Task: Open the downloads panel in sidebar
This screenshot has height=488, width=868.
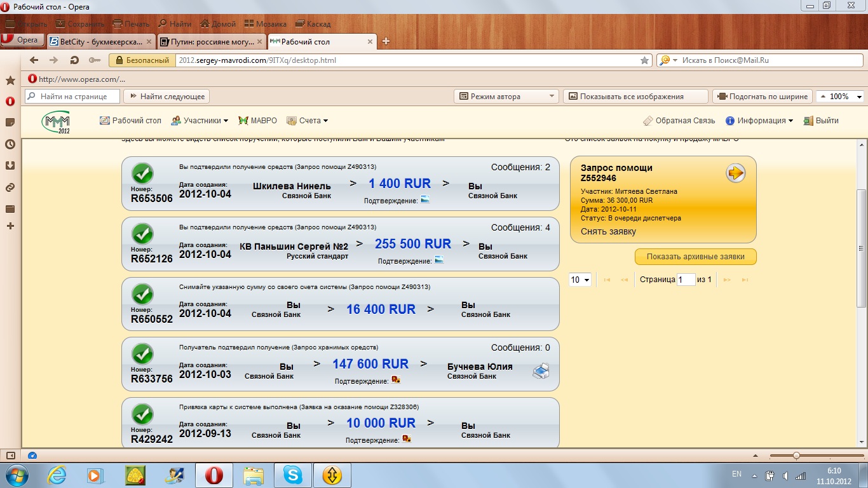Action: pyautogui.click(x=10, y=166)
